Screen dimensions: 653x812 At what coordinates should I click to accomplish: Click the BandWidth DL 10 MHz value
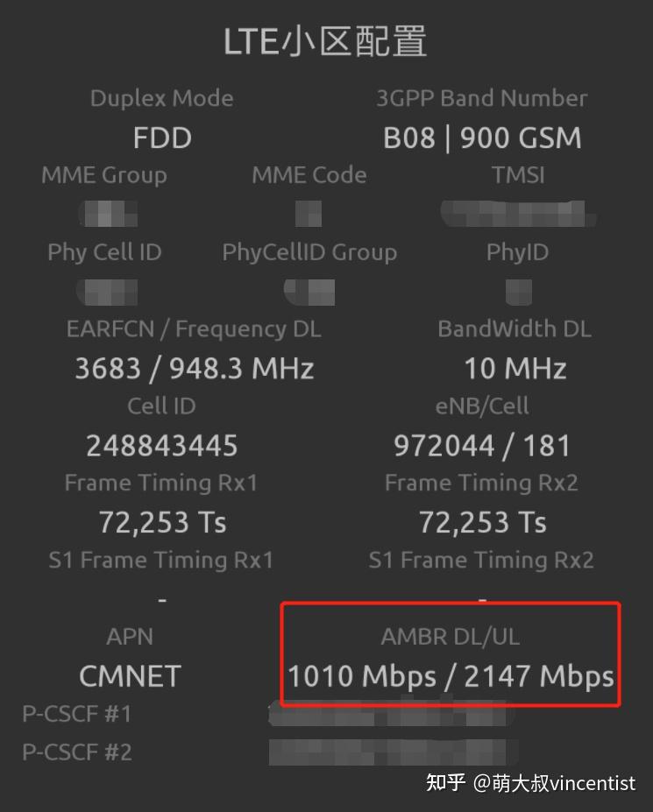(x=515, y=368)
